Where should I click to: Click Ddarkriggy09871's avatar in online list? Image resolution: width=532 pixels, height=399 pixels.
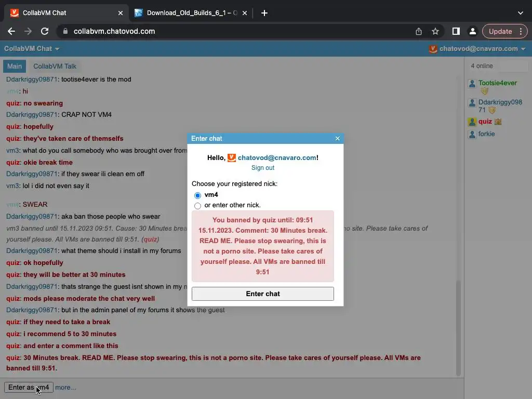click(x=472, y=103)
